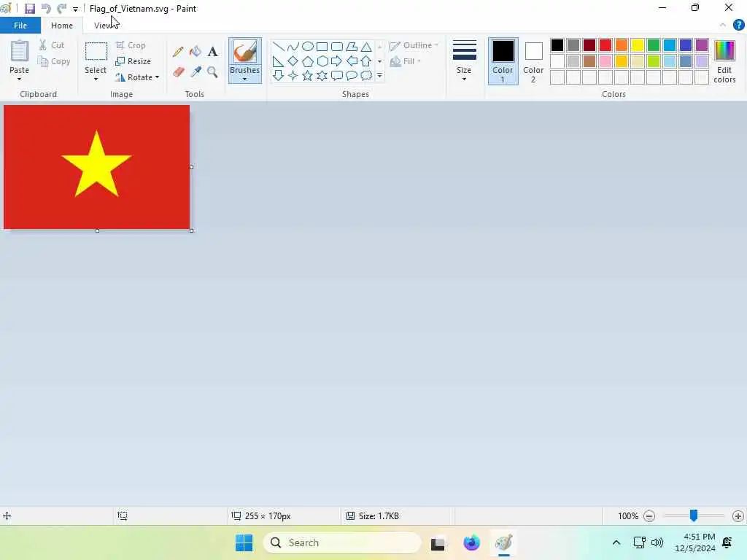Select the Up arrow shape

366,61
